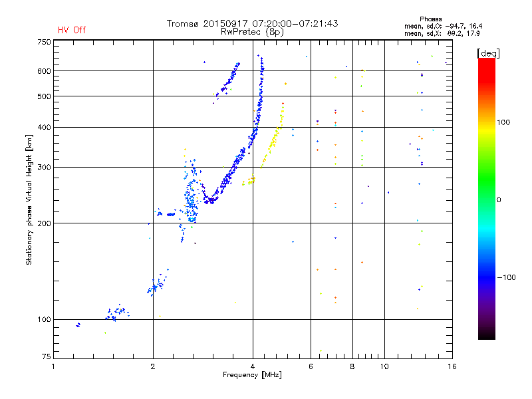This screenshot has width=532, height=399.
Task: Click the x-axis label '1'
Action: coord(53,366)
